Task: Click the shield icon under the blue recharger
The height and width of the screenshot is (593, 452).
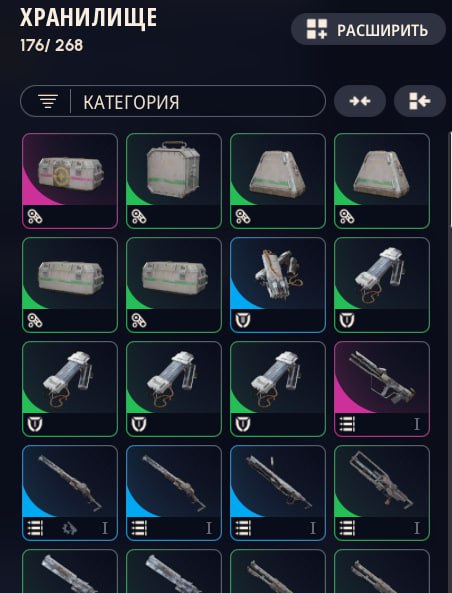Action: (x=243, y=320)
